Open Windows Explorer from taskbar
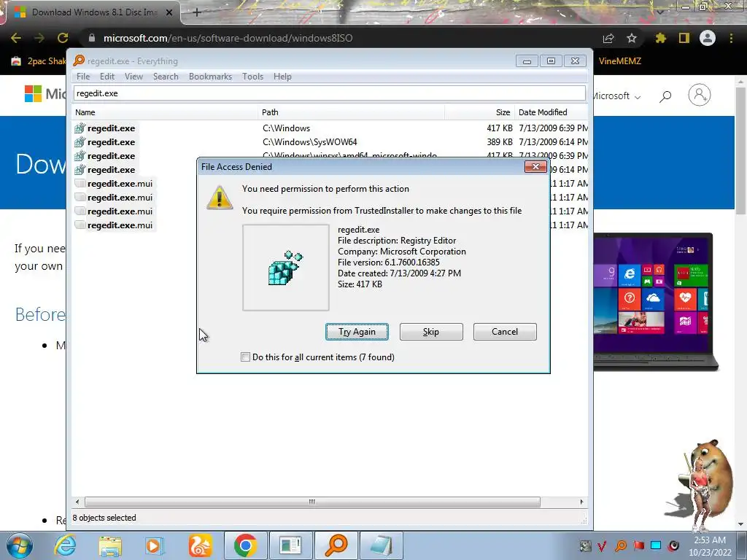 pyautogui.click(x=110, y=545)
